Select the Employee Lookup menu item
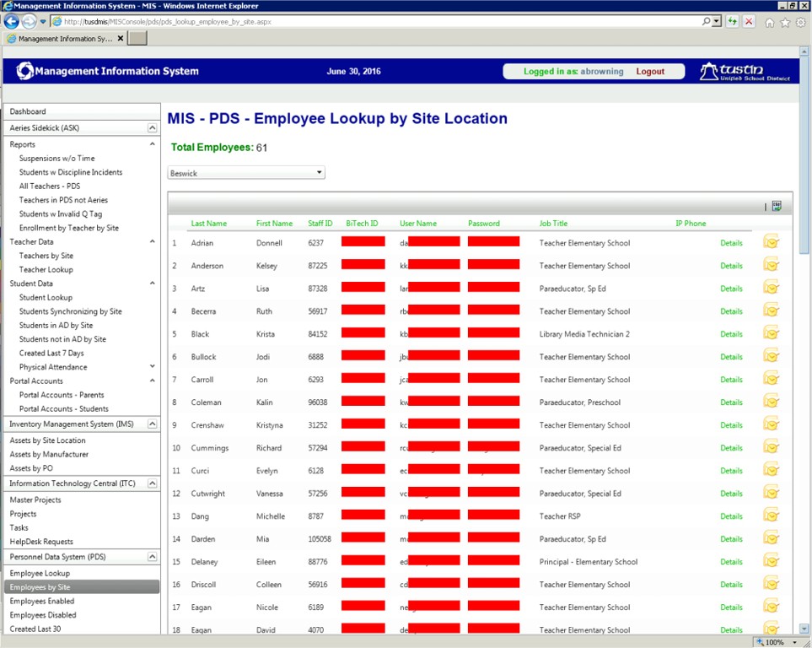The image size is (812, 648). [x=40, y=574]
